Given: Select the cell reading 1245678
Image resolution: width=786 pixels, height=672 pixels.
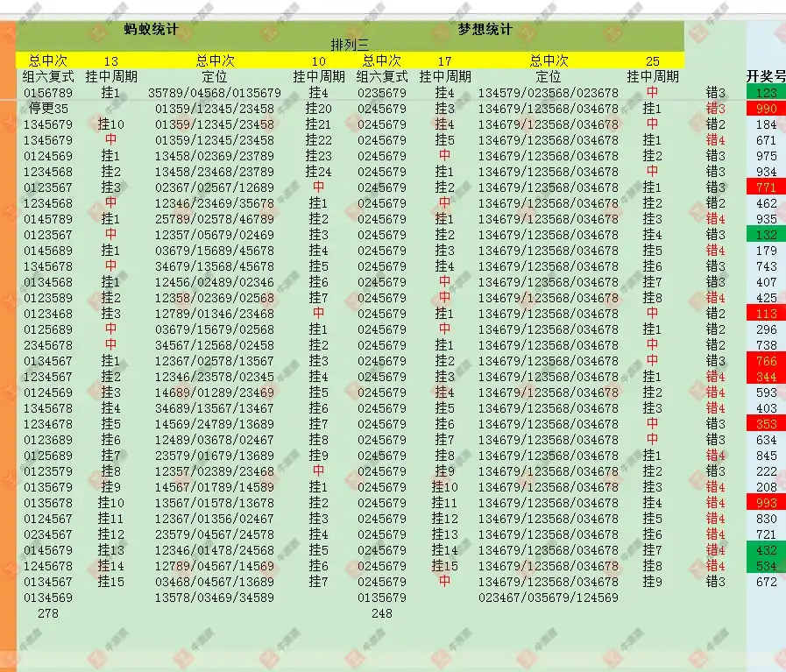Looking at the screenshot, I should coord(48,566).
